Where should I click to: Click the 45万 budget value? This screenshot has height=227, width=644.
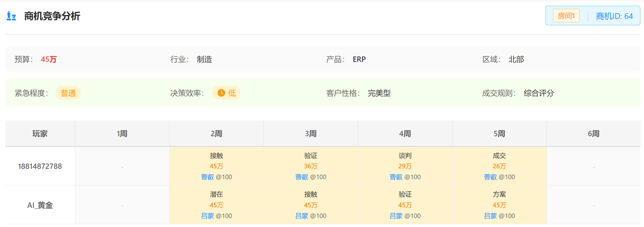coord(49,59)
